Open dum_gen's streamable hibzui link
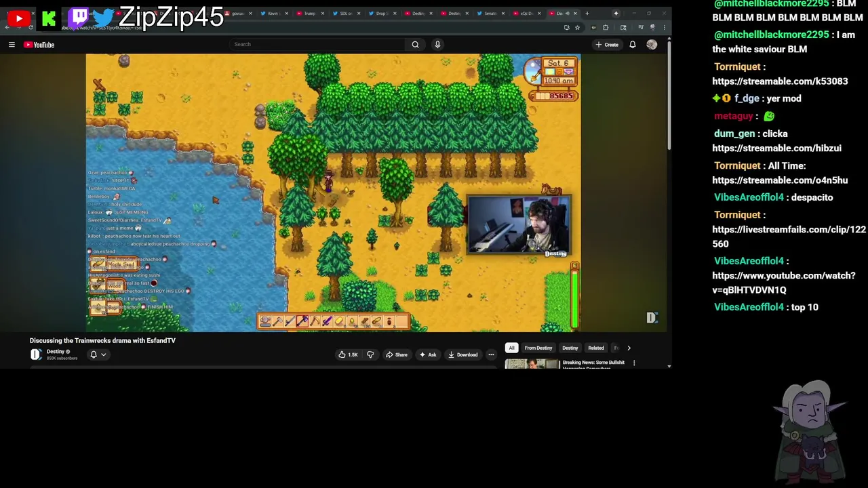 [776, 148]
